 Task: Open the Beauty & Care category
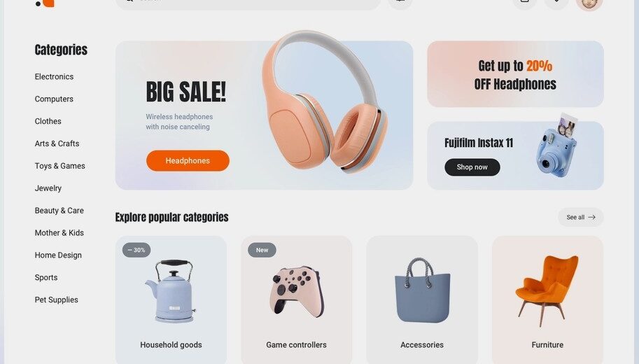59,210
